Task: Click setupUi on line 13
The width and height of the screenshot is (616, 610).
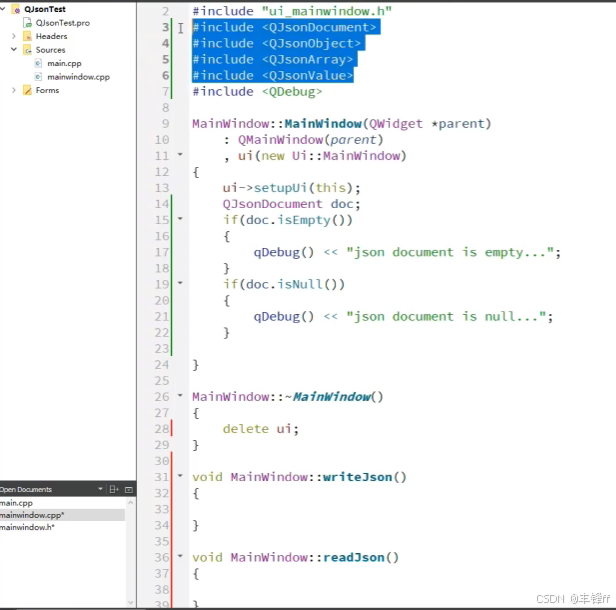Action: pyautogui.click(x=280, y=188)
